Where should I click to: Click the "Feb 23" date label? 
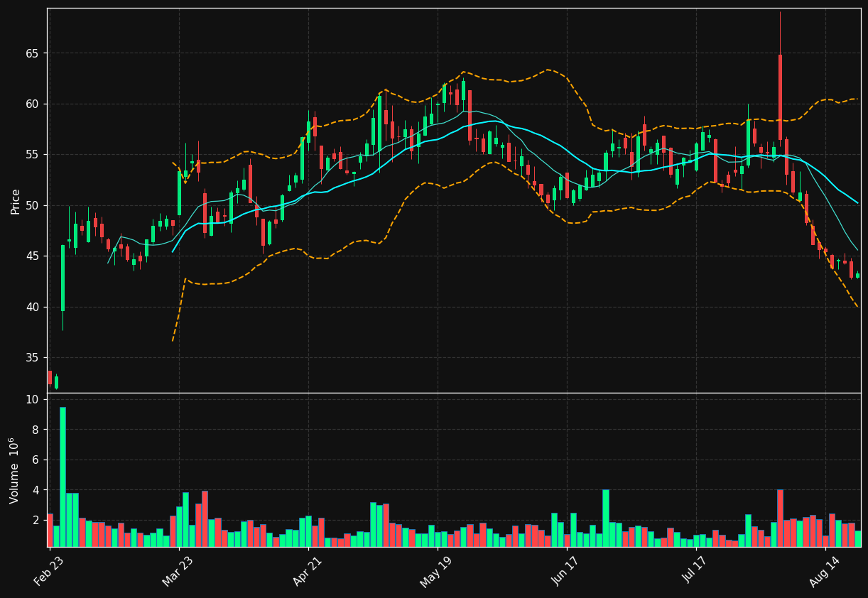point(48,571)
